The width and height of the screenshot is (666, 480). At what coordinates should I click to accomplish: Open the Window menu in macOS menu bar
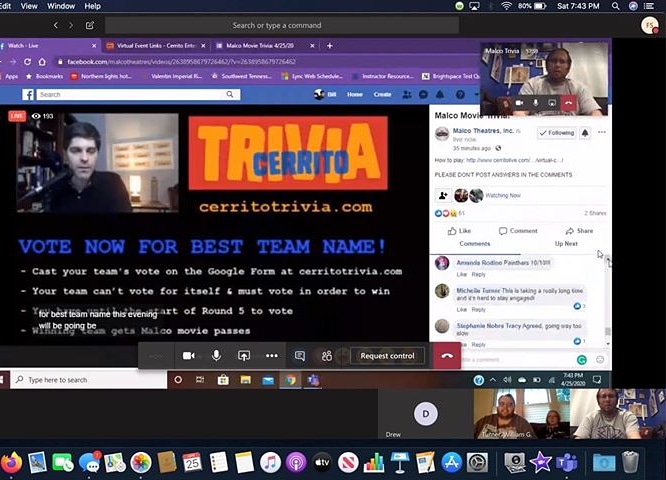[61, 6]
